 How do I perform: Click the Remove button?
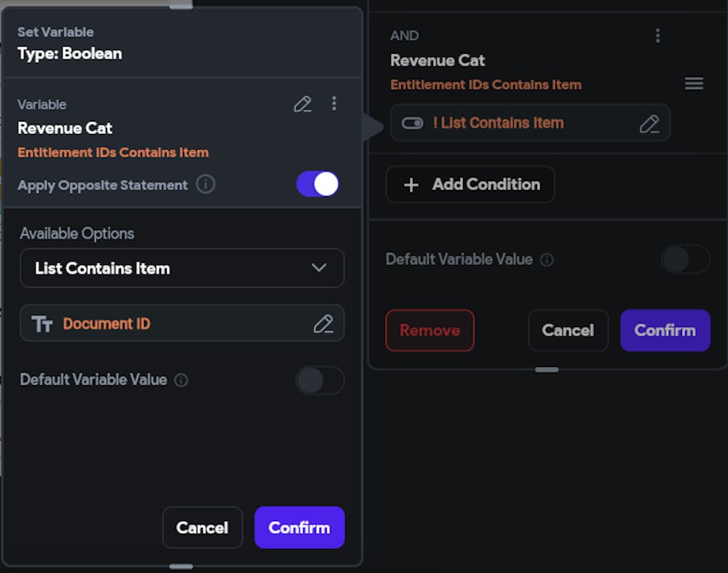click(430, 331)
